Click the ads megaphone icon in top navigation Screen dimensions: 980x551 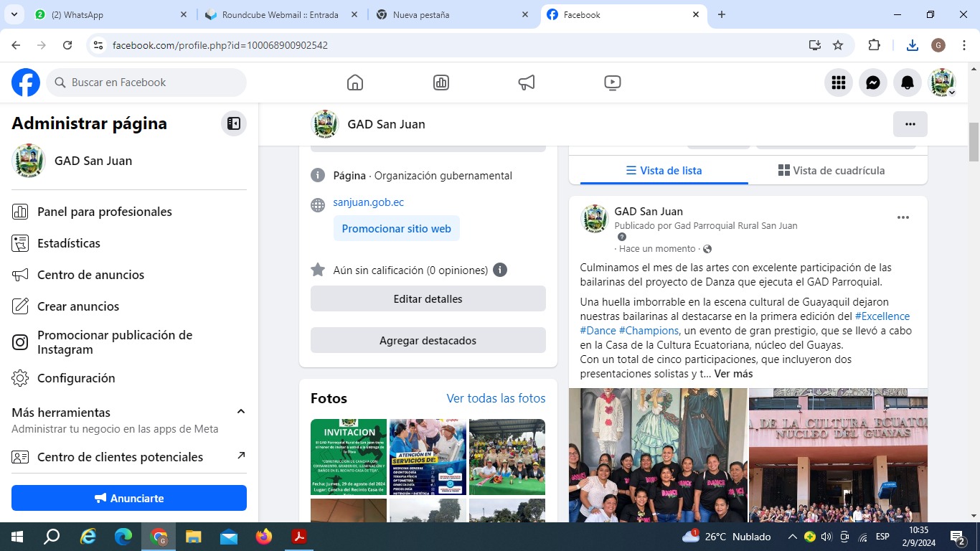pos(527,83)
